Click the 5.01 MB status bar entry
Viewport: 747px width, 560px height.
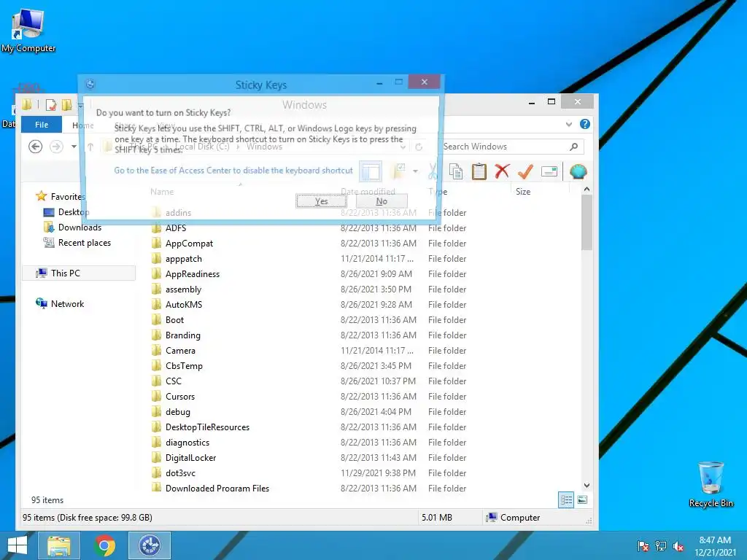coord(437,517)
